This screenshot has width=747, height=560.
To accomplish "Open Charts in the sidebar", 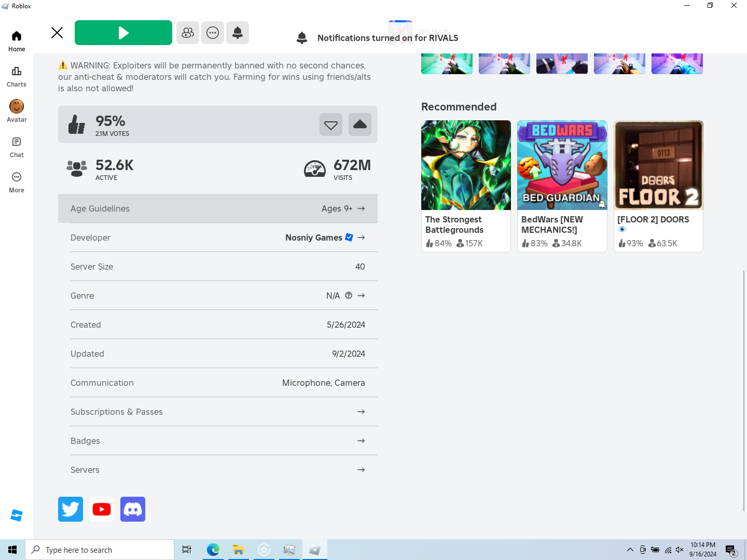I will tap(17, 77).
